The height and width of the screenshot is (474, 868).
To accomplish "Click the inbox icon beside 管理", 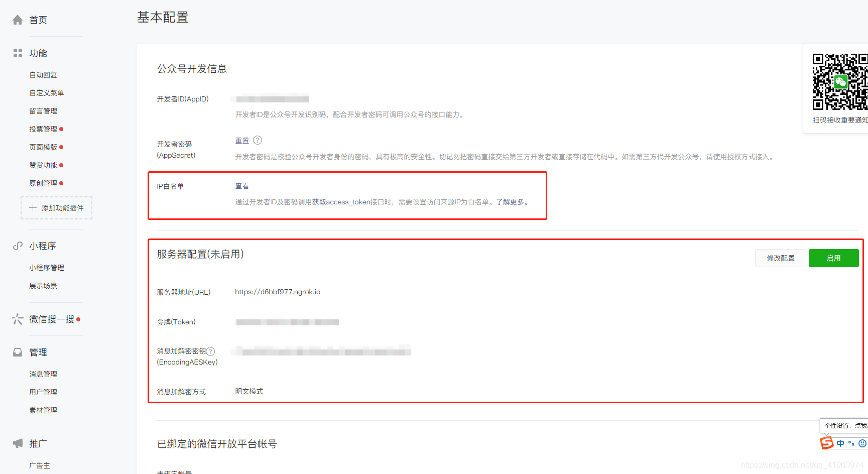I will [18, 352].
